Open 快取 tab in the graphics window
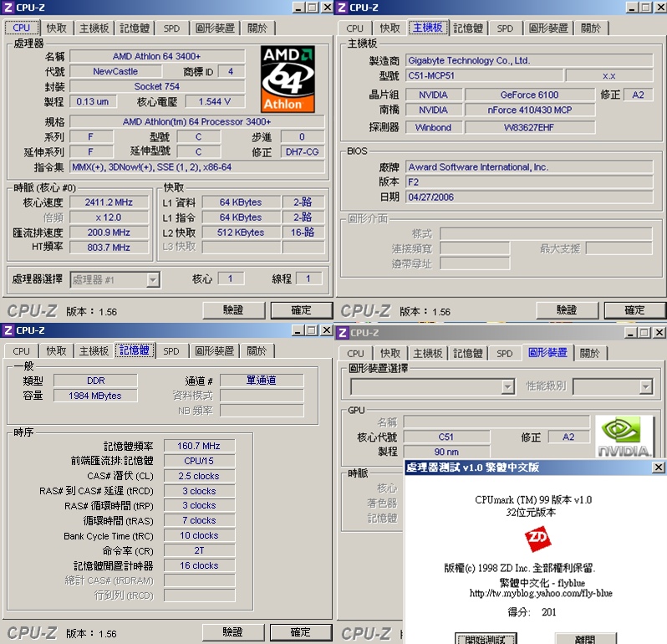 point(390,353)
